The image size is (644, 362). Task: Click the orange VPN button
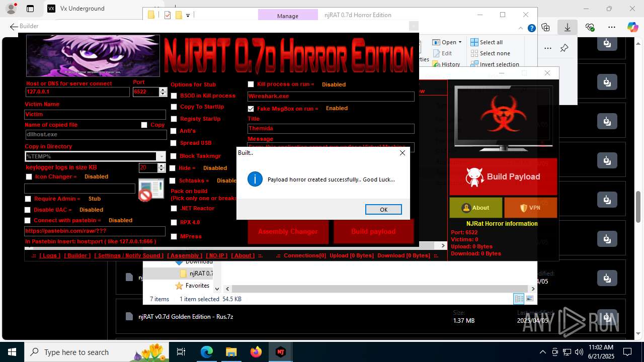(530, 208)
